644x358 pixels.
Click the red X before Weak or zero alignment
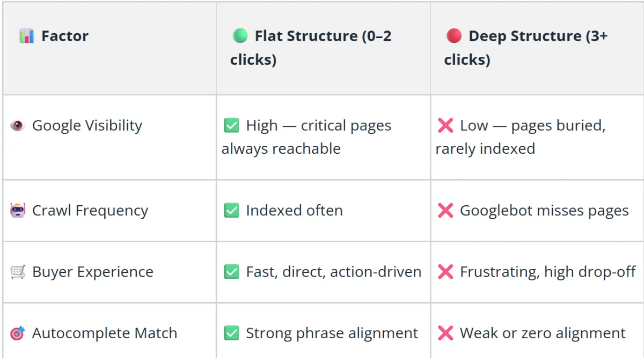point(445,333)
